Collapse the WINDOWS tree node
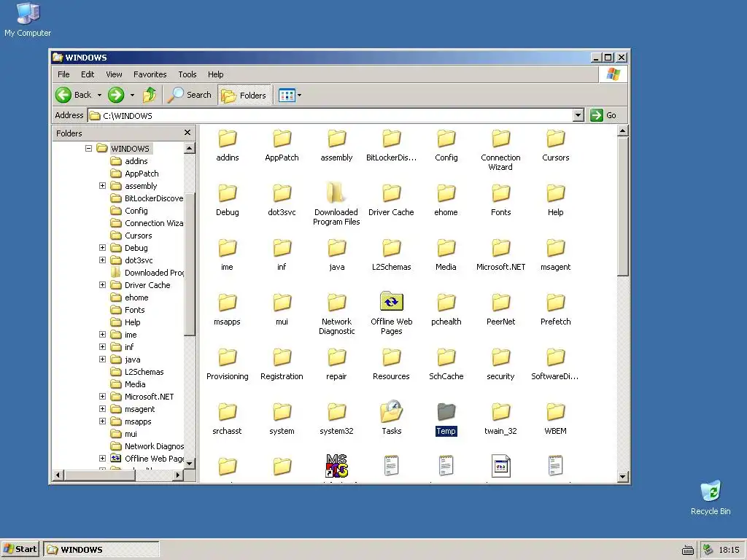This screenshot has height=560, width=747. (88, 148)
